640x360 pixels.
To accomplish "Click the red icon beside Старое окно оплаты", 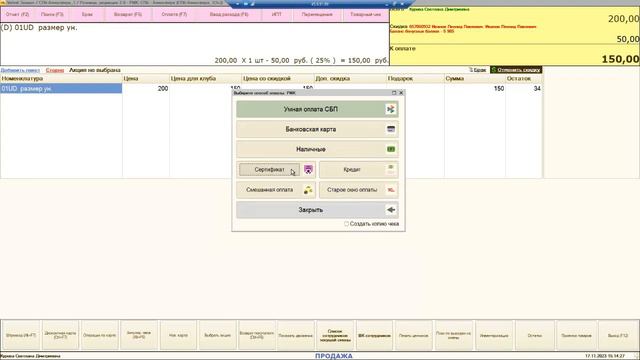I will coord(391,189).
